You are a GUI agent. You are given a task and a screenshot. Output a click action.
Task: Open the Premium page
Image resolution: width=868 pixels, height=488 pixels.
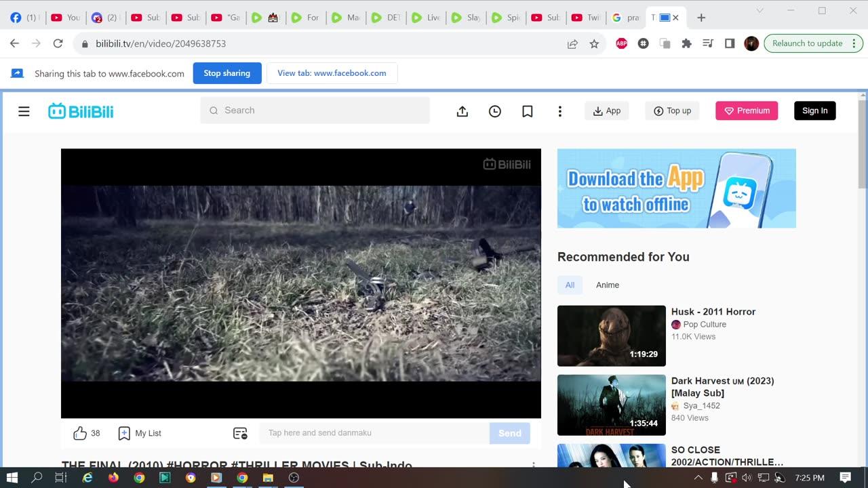pos(747,111)
